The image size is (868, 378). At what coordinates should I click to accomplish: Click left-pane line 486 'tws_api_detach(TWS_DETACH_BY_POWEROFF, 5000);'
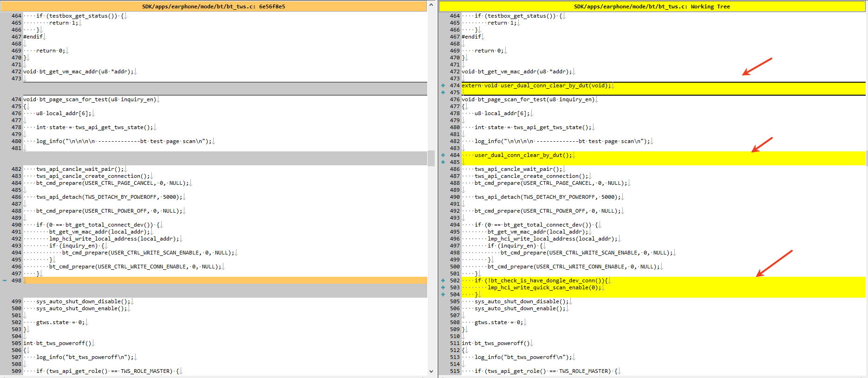(x=110, y=197)
